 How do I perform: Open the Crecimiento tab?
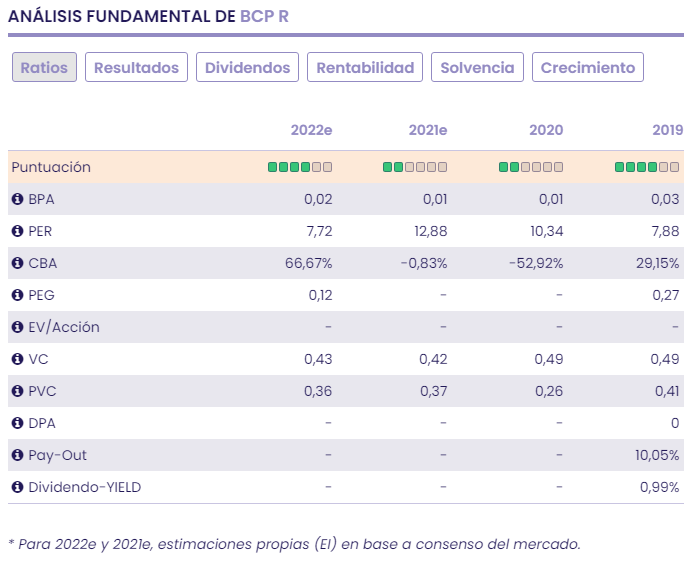coord(588,68)
